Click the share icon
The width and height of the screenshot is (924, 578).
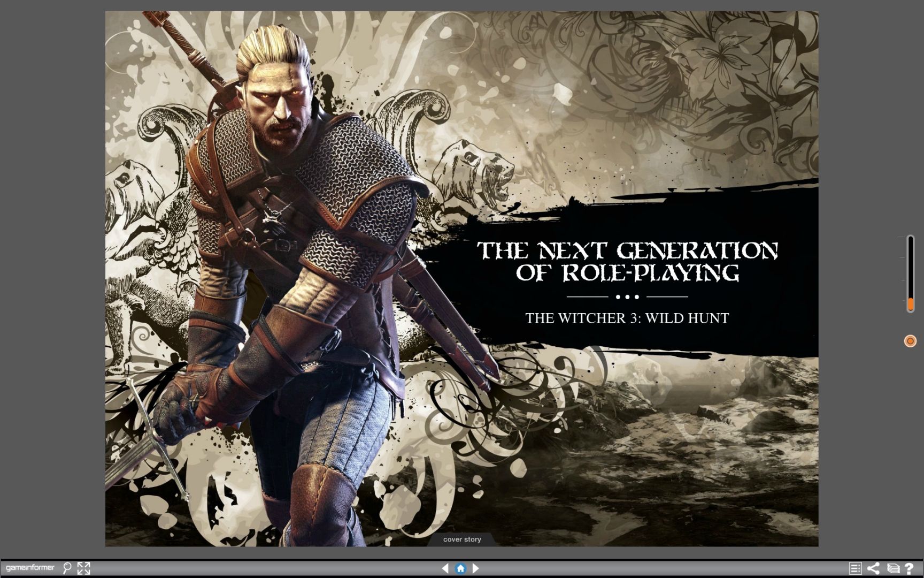pyautogui.click(x=873, y=568)
